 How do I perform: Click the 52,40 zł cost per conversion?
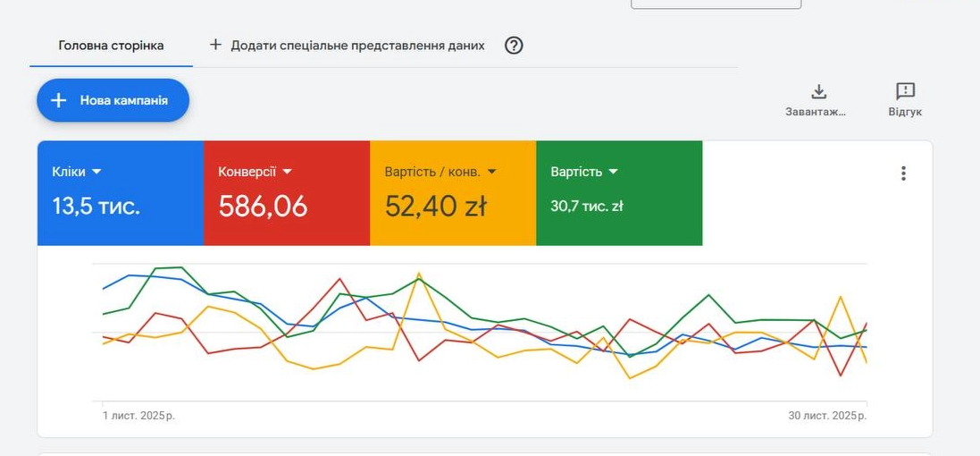click(x=436, y=206)
